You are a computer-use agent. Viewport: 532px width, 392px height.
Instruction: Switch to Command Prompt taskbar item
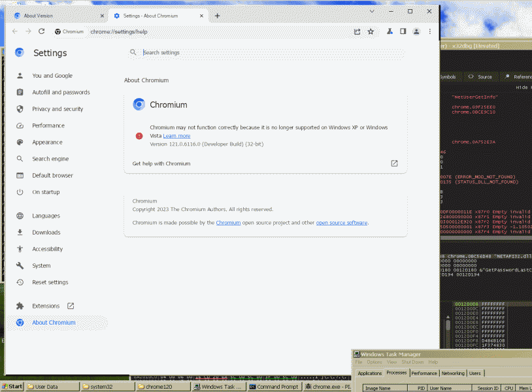274,386
